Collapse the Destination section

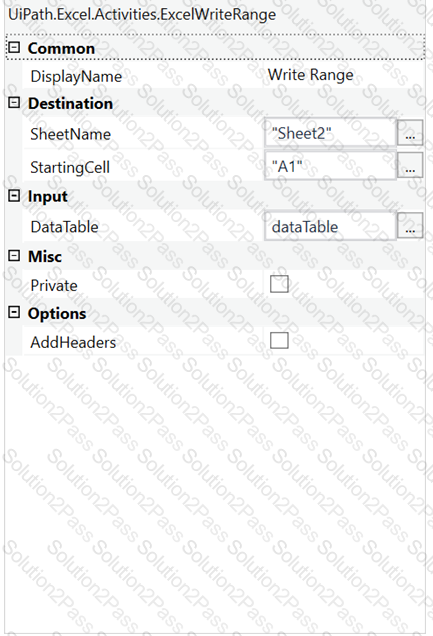pos(14,103)
